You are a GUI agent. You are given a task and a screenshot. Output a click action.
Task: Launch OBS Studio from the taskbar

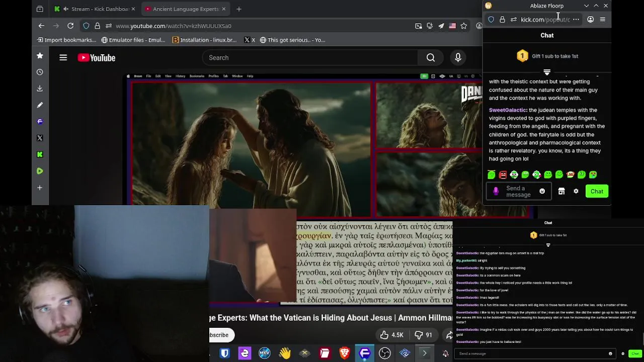click(385, 353)
